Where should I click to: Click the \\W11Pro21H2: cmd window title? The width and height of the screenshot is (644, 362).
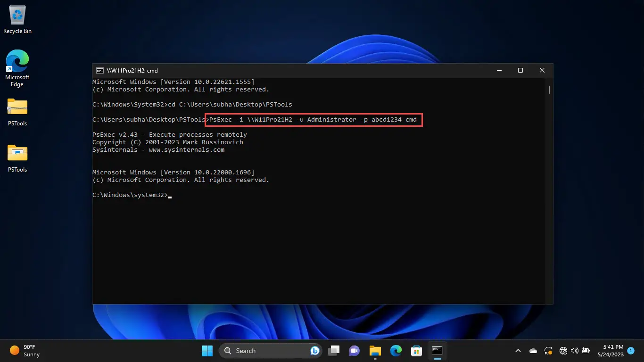[x=132, y=71]
